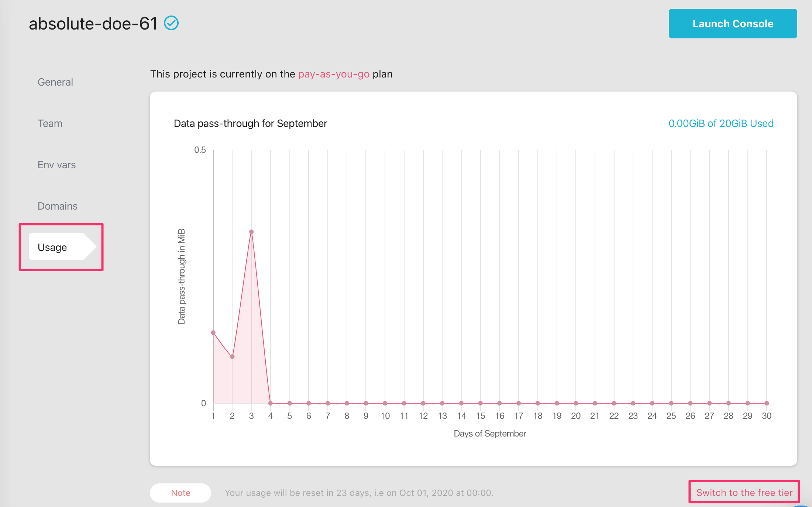Click Switch to the free tier

[744, 492]
